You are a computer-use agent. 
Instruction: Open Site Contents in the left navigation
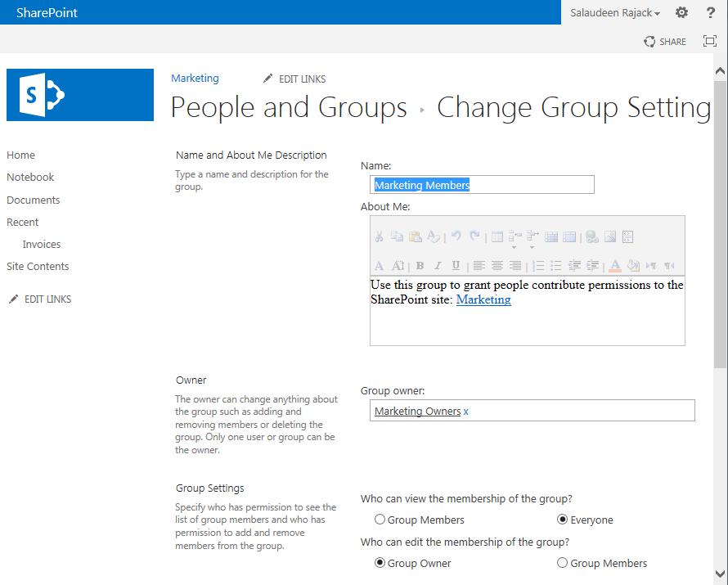[38, 267]
